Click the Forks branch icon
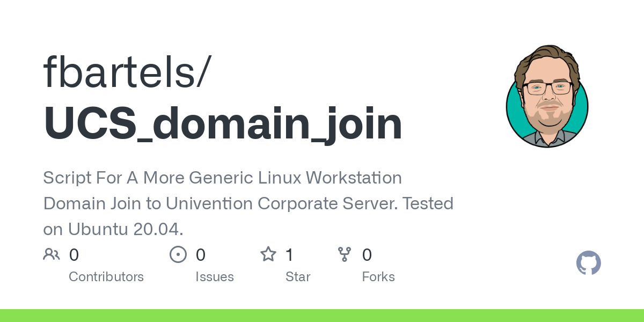This screenshot has width=644, height=322. 345,254
